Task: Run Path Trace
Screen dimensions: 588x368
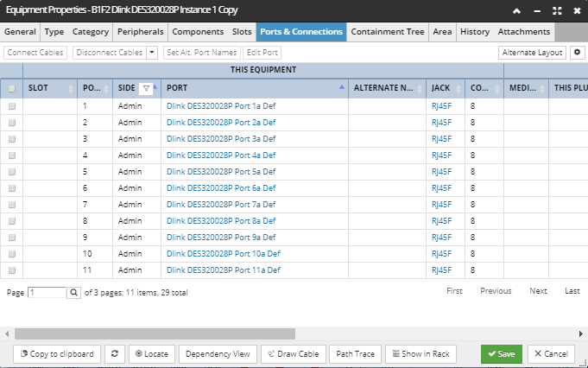Action: click(x=355, y=353)
